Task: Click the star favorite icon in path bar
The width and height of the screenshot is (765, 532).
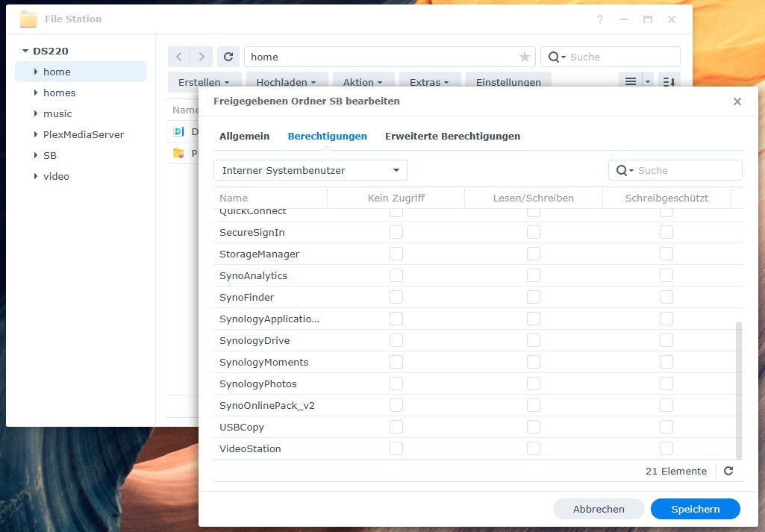Action: pos(525,57)
